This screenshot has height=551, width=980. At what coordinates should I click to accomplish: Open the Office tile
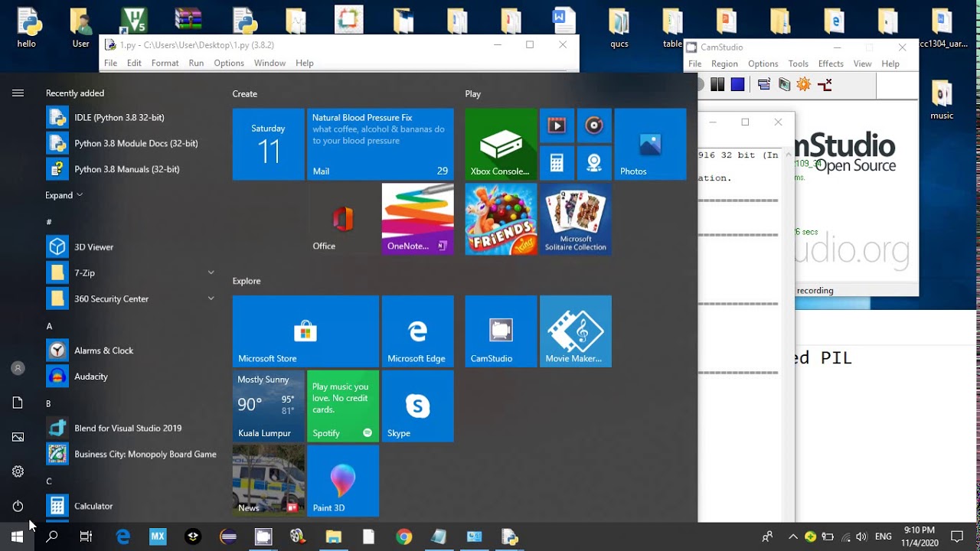point(343,219)
